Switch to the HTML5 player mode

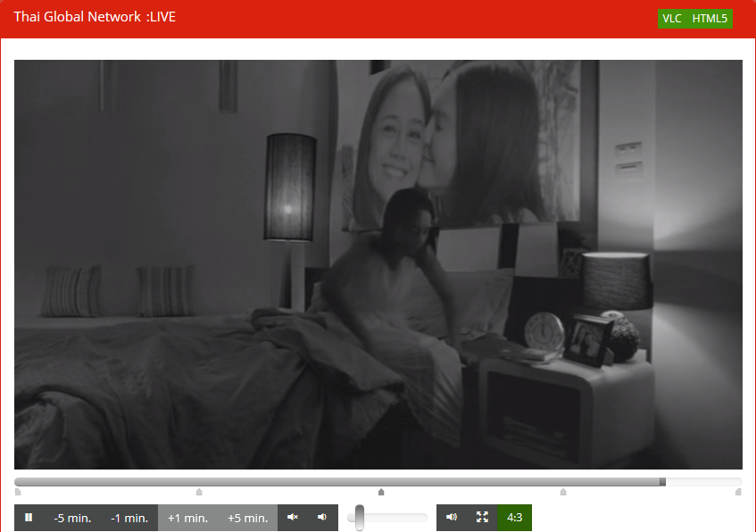[x=710, y=19]
